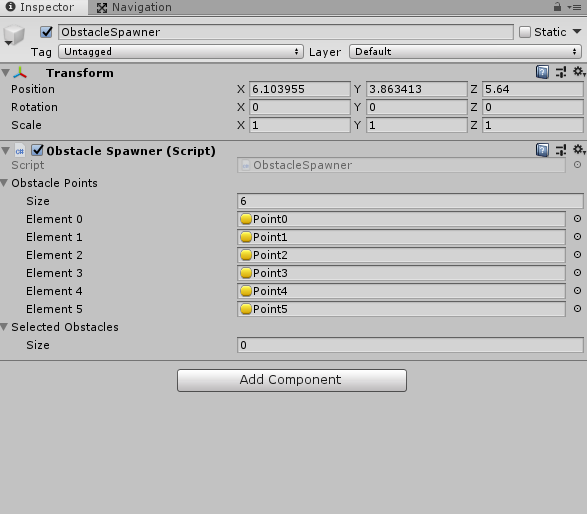Open the Inspector panel options menu
Image resolution: width=587 pixels, height=514 pixels.
pos(574,7)
